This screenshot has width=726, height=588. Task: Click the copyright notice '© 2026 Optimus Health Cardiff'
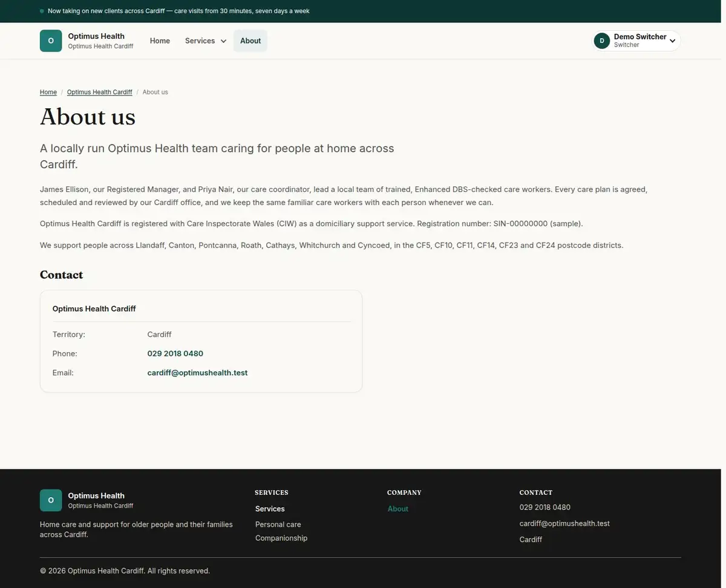click(x=125, y=570)
